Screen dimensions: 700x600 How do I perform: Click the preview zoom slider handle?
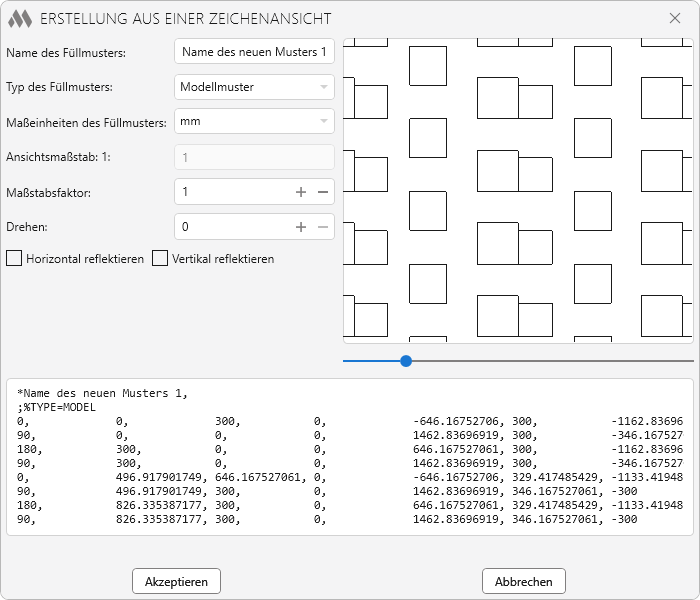tap(406, 361)
